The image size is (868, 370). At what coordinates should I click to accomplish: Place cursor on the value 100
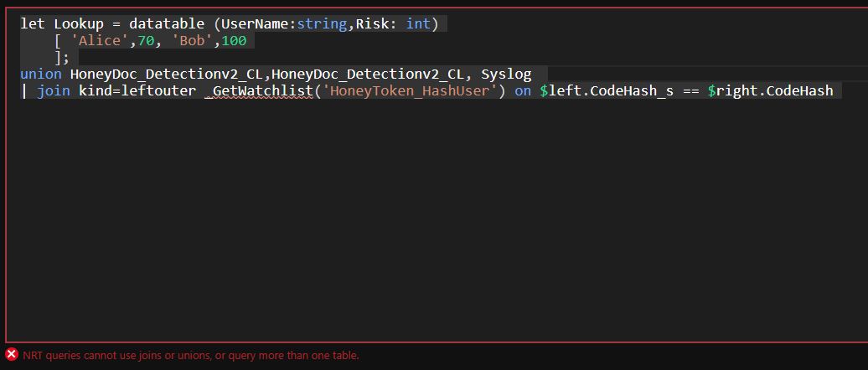click(234, 40)
